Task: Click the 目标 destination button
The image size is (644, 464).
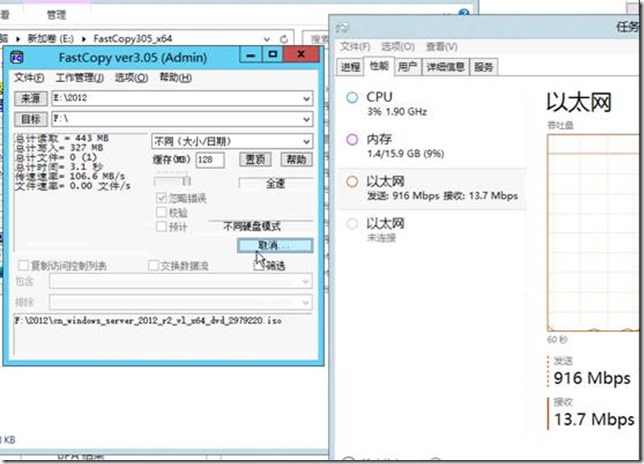Action: click(x=31, y=119)
